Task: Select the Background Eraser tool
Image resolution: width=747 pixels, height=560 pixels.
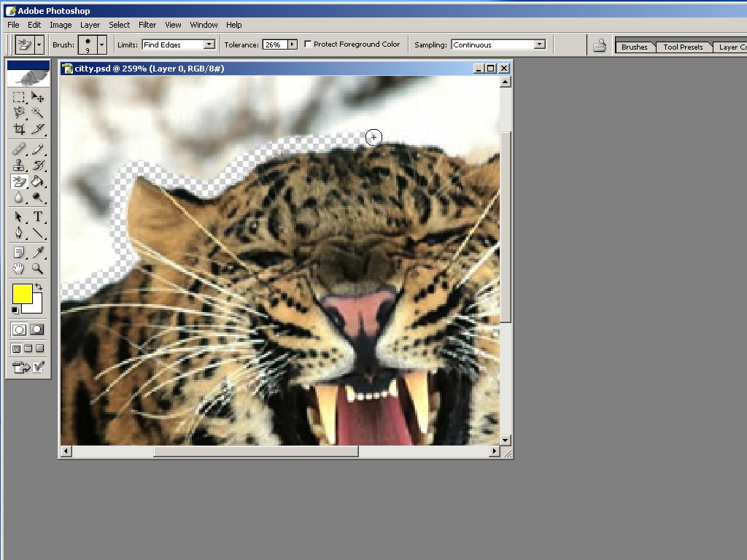Action: (x=18, y=182)
